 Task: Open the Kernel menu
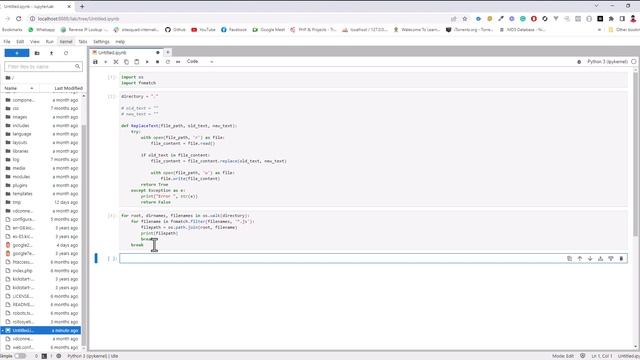tap(66, 42)
